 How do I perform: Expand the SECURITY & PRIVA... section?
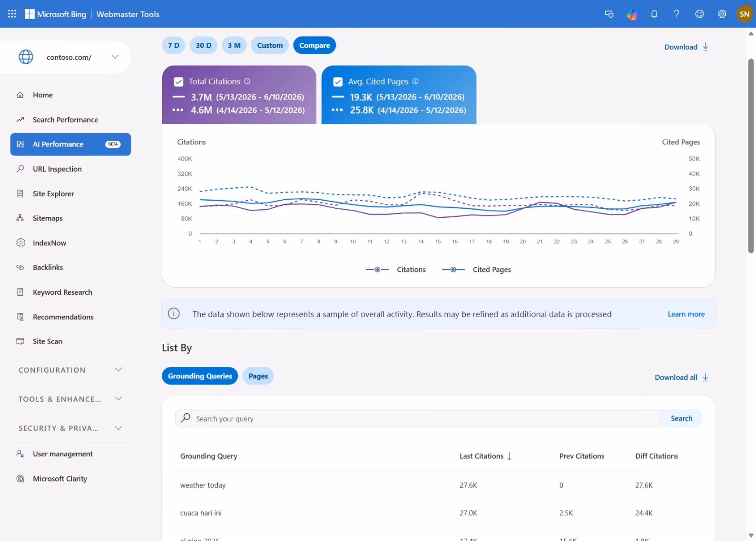[70, 428]
